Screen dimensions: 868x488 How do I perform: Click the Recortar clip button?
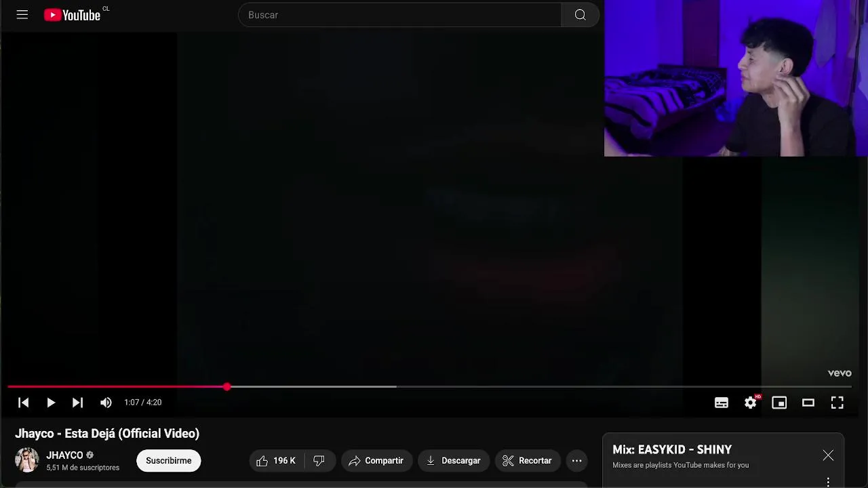528,461
